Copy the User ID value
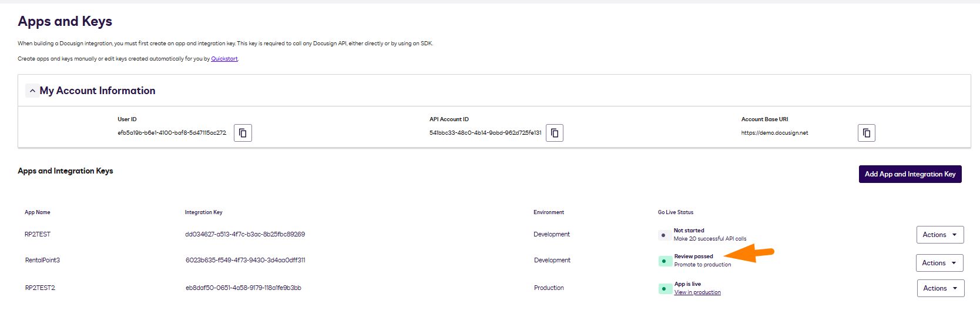 (243, 133)
